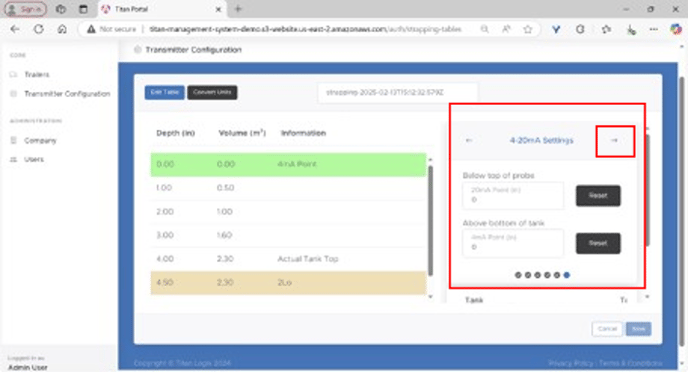Open the Privacy Policy footer link

coord(570,363)
